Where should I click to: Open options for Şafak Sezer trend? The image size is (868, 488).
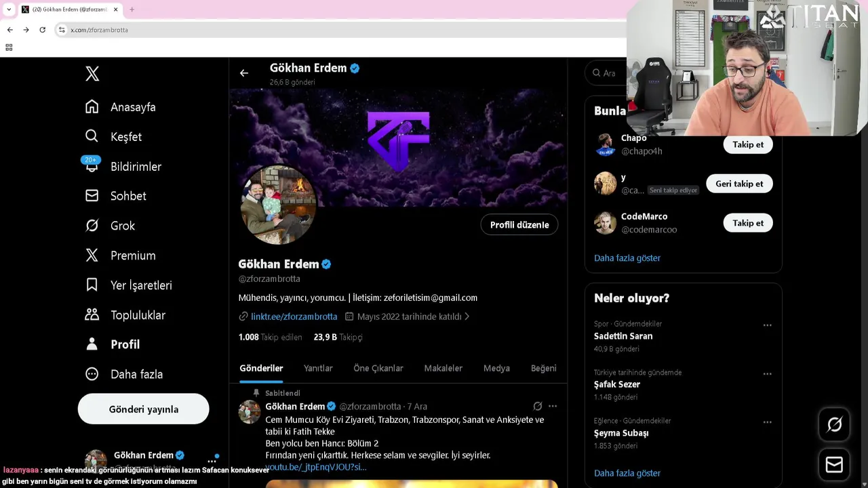(767, 373)
